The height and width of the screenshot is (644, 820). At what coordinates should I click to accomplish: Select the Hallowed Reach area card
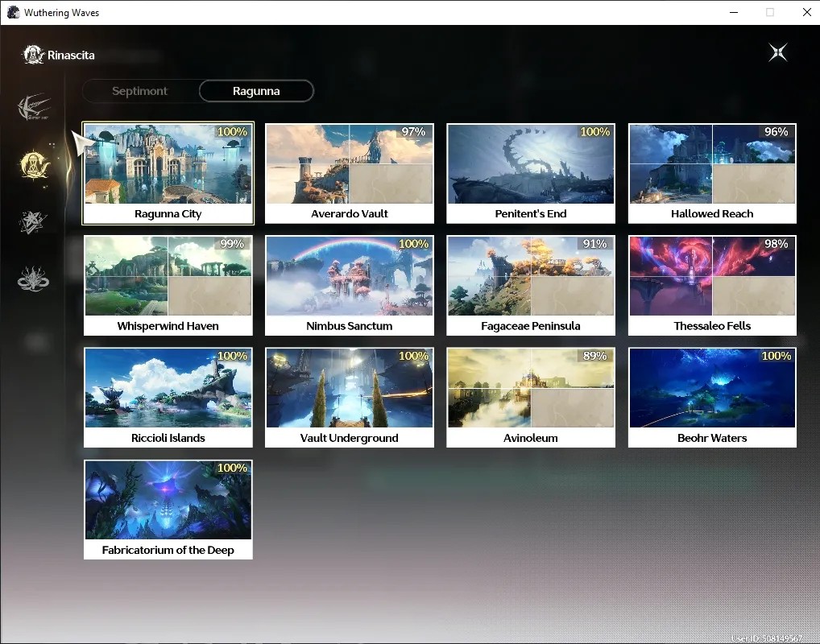pyautogui.click(x=712, y=174)
